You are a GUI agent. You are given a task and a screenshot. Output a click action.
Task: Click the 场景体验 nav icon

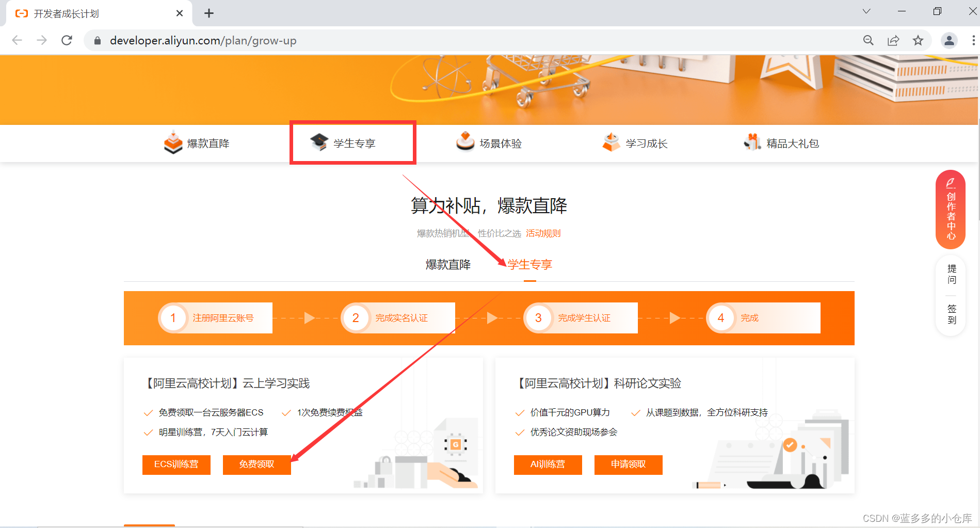(x=465, y=141)
